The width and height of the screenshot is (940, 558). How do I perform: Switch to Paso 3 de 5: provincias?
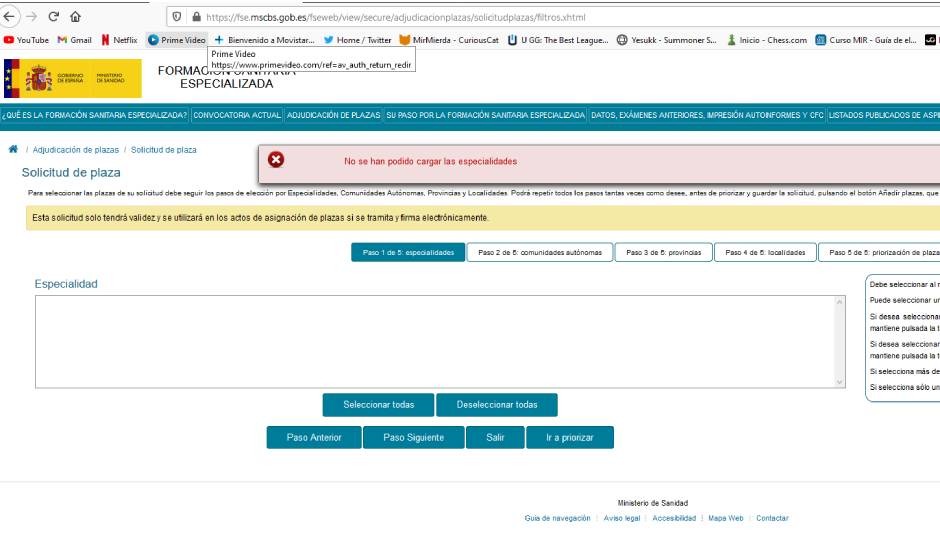pos(664,252)
